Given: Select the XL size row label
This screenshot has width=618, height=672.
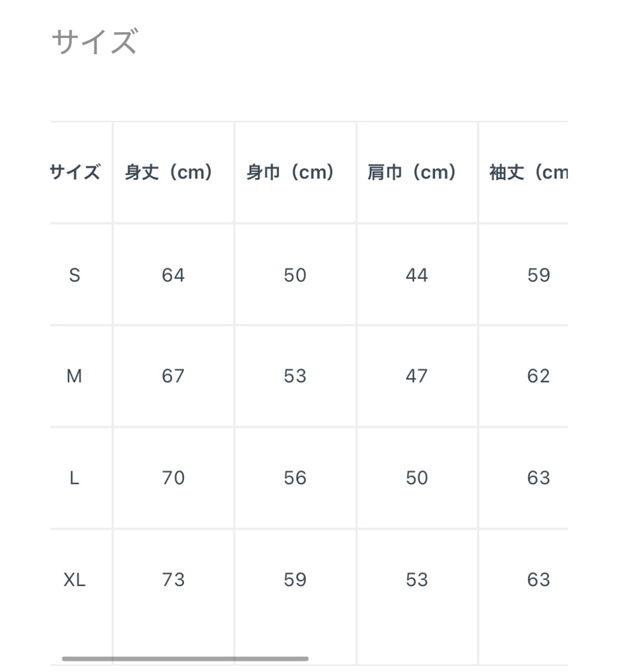Looking at the screenshot, I should [74, 579].
